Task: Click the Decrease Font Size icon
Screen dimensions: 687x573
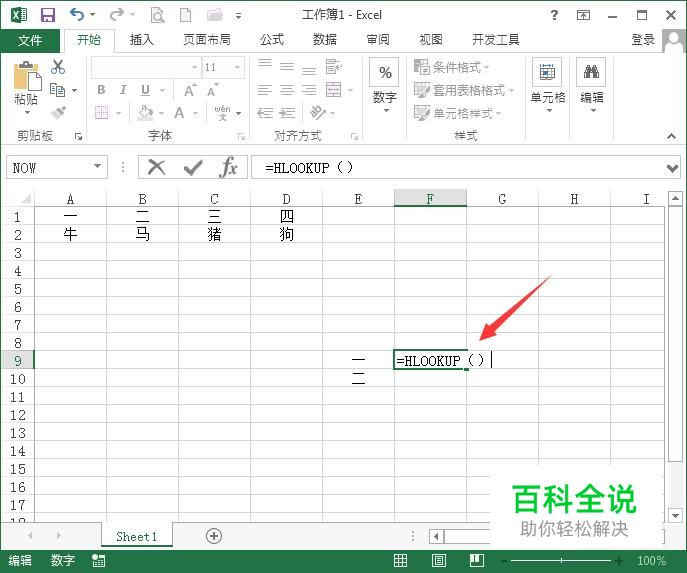Action: (x=213, y=90)
